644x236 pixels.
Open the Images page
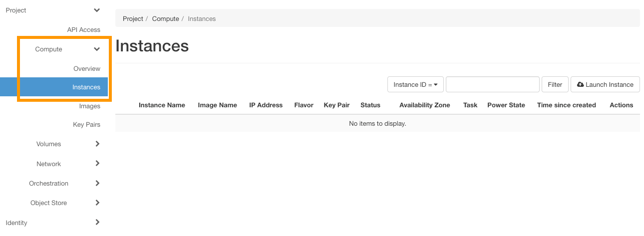(89, 106)
